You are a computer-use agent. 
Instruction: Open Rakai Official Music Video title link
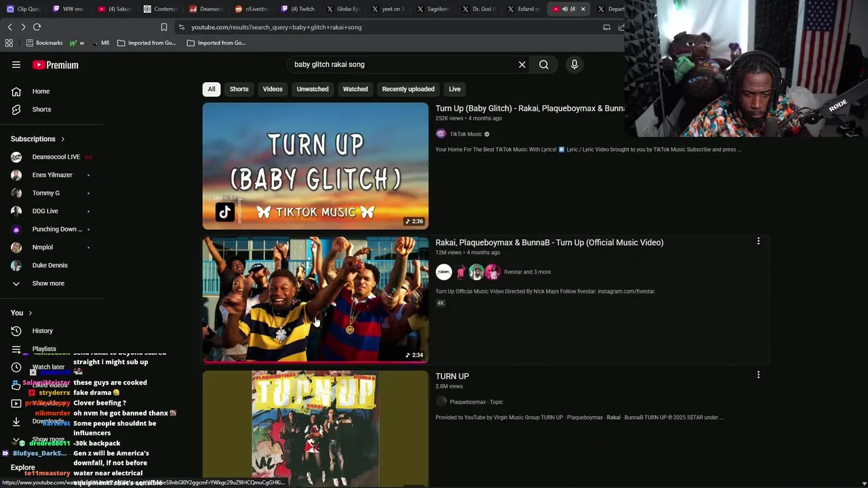549,243
